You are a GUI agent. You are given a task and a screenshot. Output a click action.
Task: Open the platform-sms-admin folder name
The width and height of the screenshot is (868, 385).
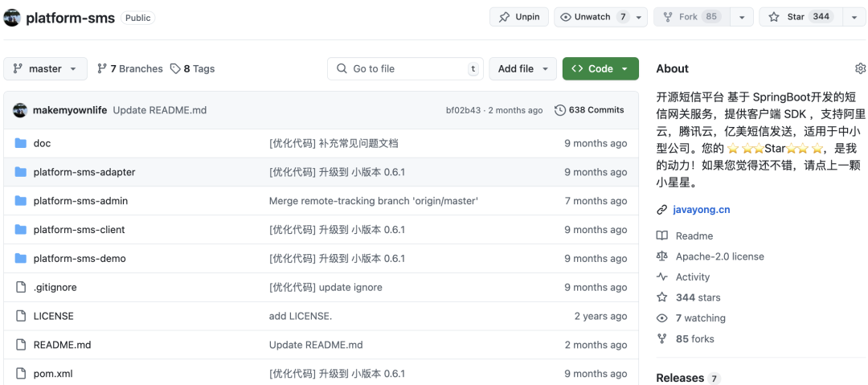coord(81,201)
